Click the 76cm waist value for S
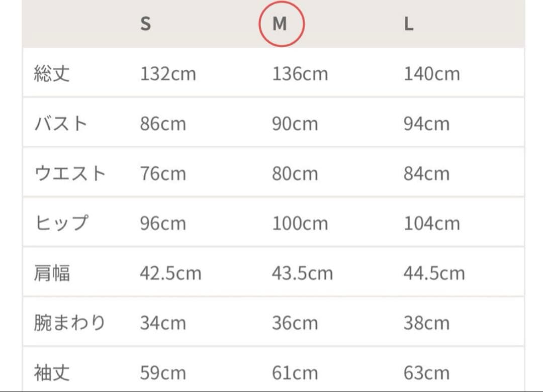Screen dimensions: 543x392 pos(163,173)
